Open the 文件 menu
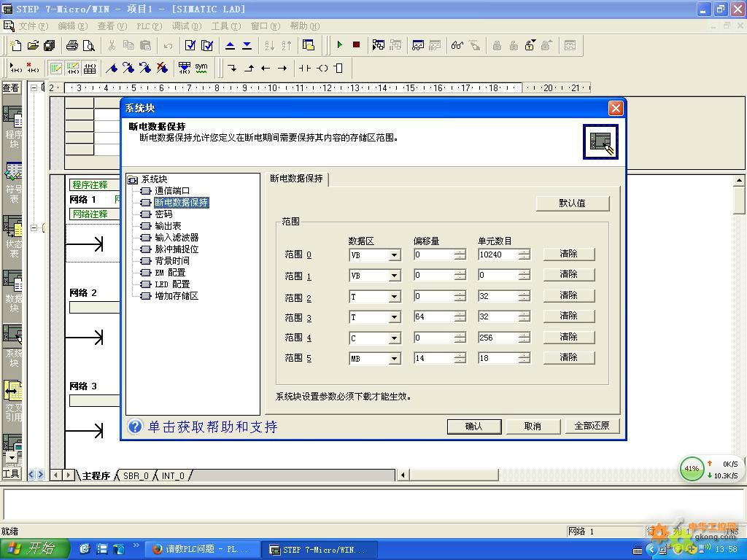Screen dimensions: 747x560 tap(32, 26)
